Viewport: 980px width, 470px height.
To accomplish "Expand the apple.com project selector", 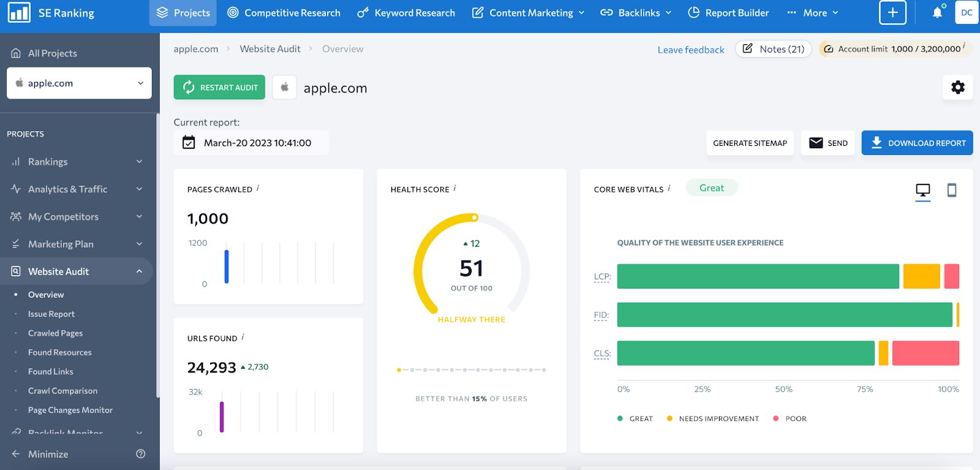I will [79, 83].
